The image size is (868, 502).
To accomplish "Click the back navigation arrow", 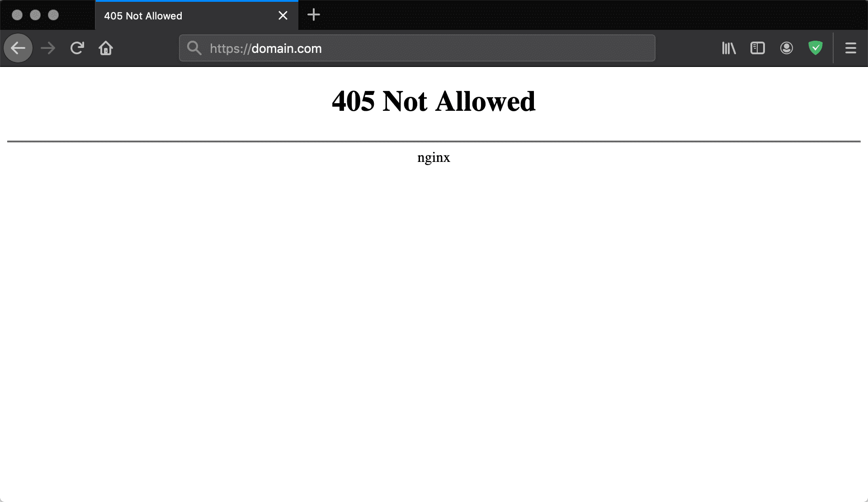I will tap(18, 48).
